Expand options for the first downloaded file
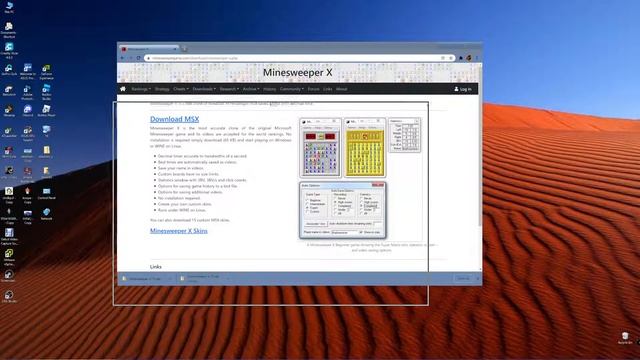 (x=170, y=279)
